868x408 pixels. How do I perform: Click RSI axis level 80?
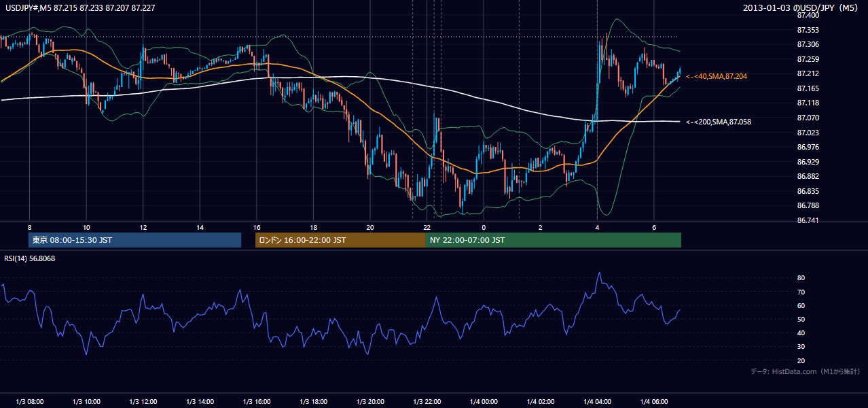tap(801, 278)
